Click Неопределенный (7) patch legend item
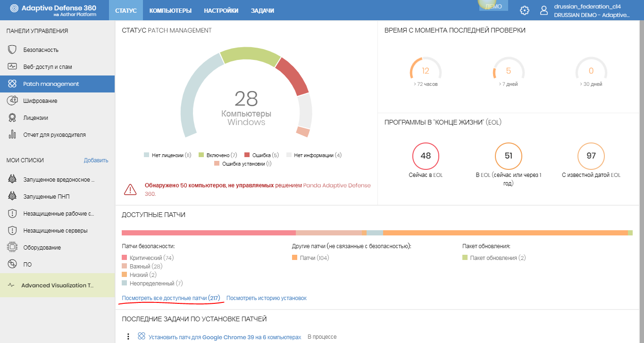Viewport: 644px width, 343px height. pos(152,283)
